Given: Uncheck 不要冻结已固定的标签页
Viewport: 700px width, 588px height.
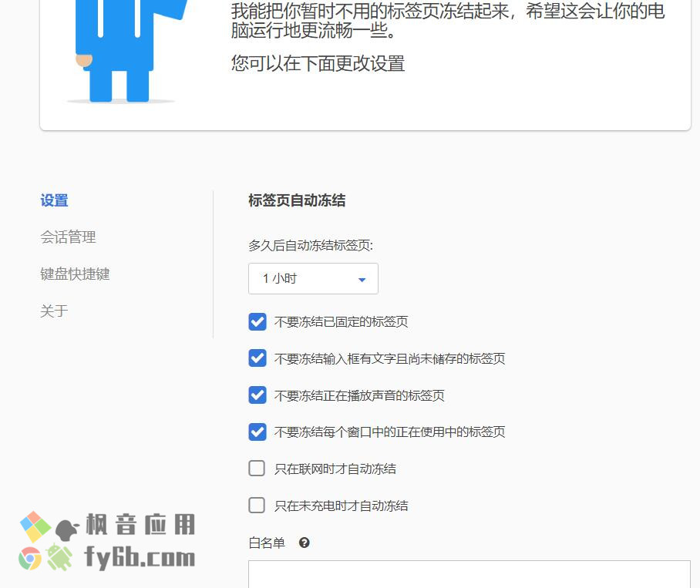Looking at the screenshot, I should point(257,321).
